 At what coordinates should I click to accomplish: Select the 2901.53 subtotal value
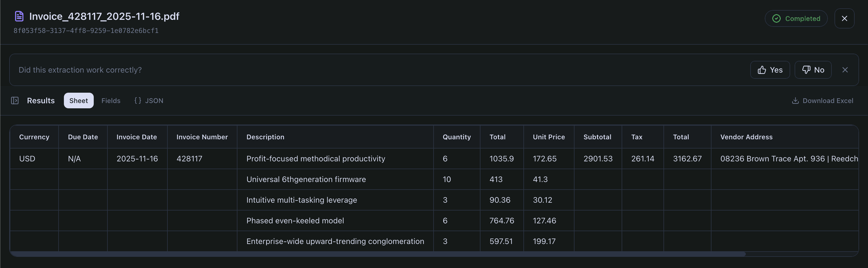coord(598,159)
